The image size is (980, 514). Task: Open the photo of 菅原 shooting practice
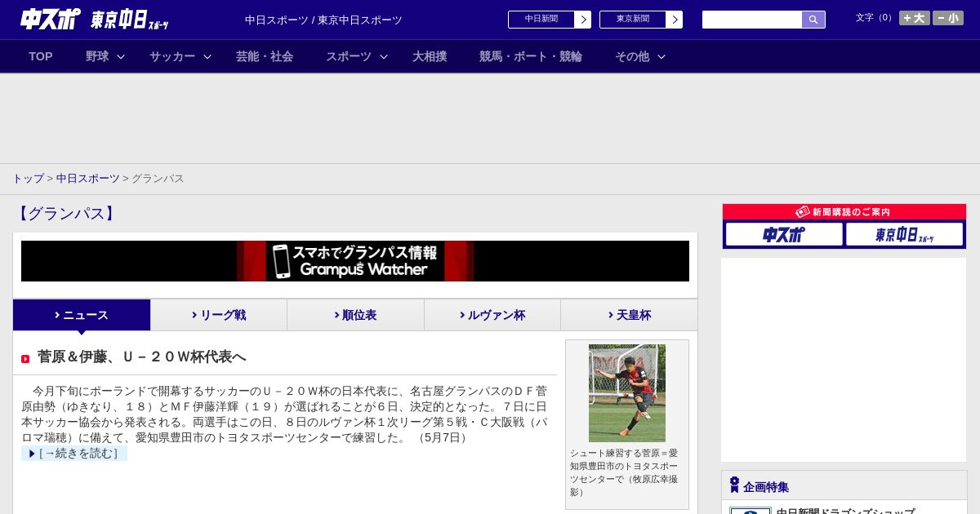[627, 393]
